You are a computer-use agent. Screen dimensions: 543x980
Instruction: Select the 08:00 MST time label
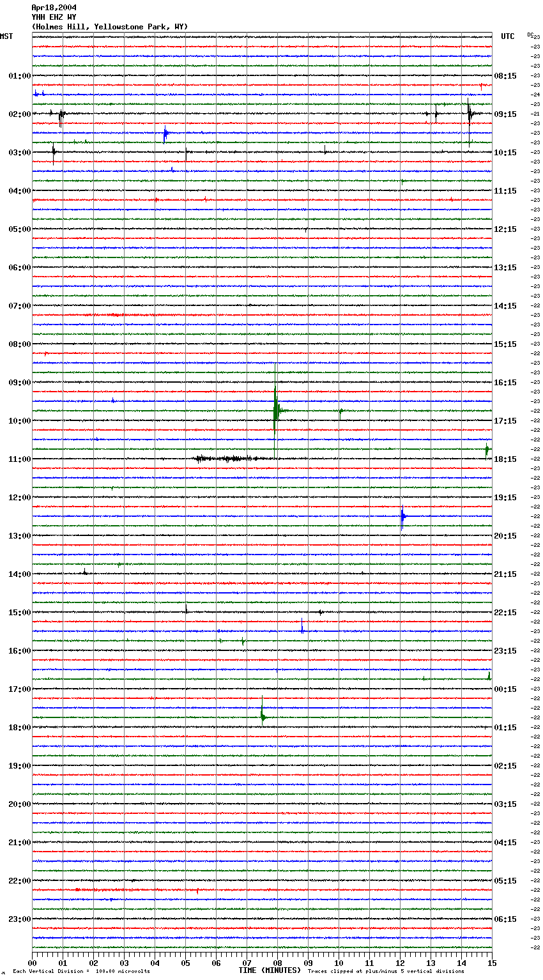point(20,344)
